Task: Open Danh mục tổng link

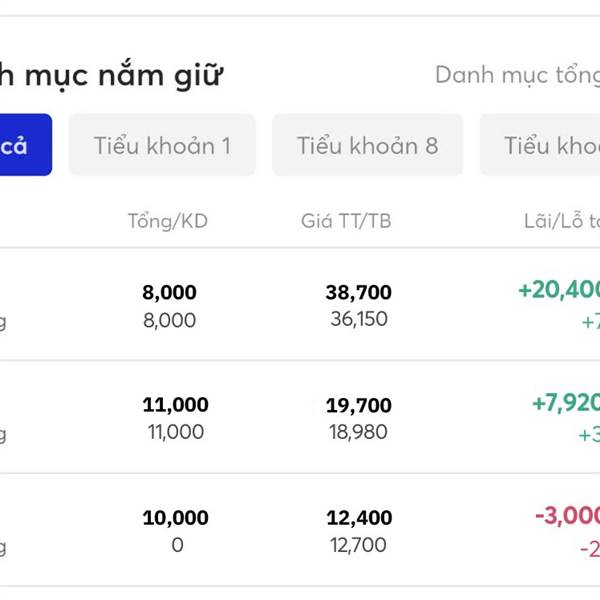Action: [x=517, y=75]
